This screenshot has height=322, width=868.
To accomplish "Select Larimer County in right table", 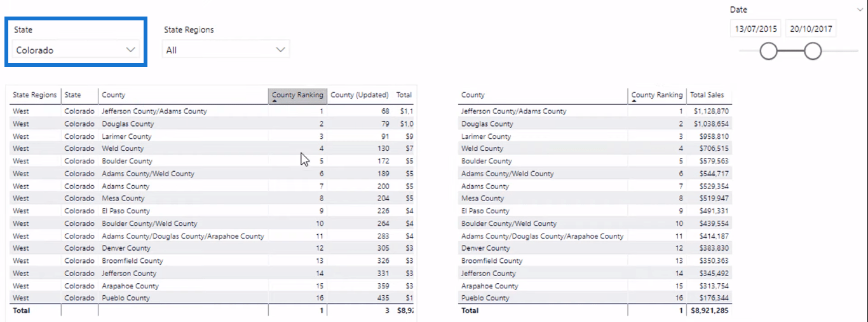I will 485,136.
